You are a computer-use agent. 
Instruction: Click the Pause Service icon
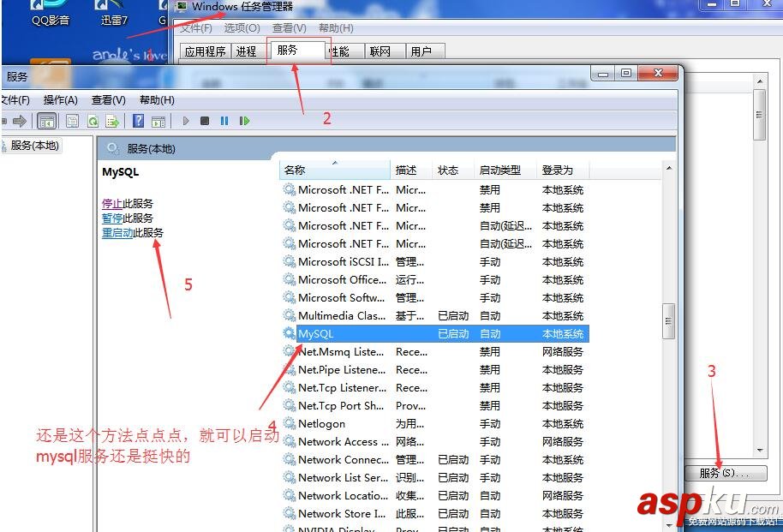pos(224,121)
